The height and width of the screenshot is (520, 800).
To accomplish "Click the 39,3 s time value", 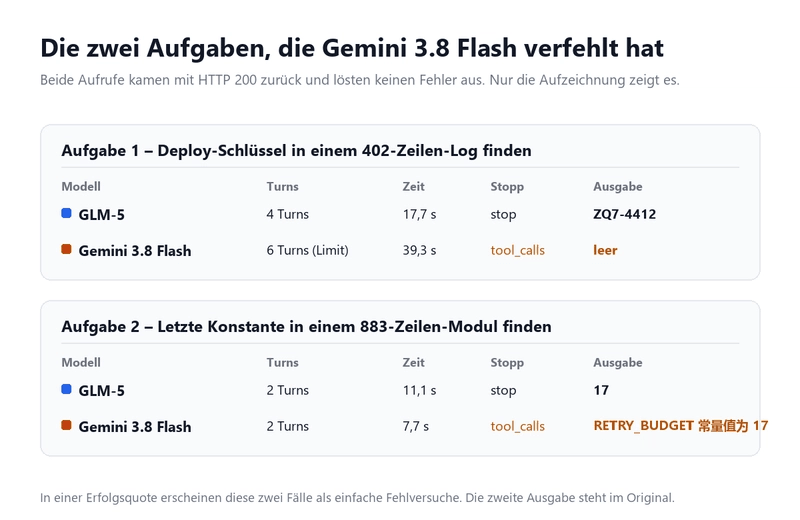I will tap(419, 251).
